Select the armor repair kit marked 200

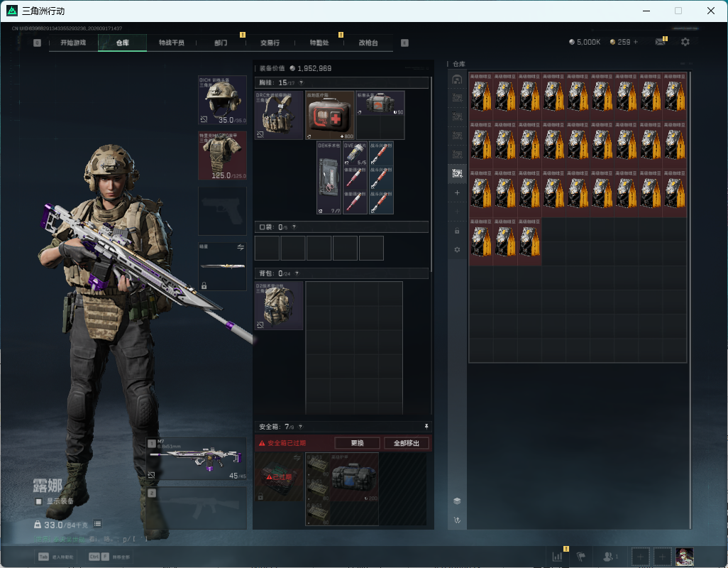coord(354,477)
